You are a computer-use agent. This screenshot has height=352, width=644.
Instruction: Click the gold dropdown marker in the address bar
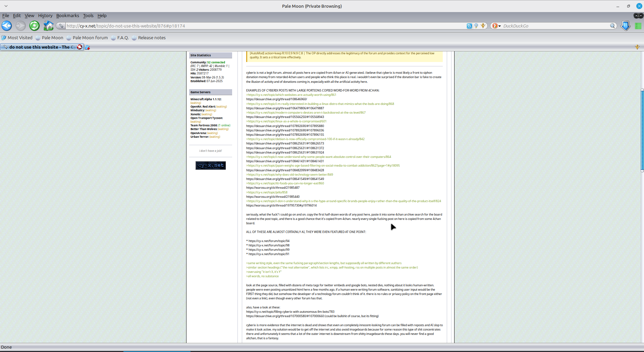pos(483,26)
